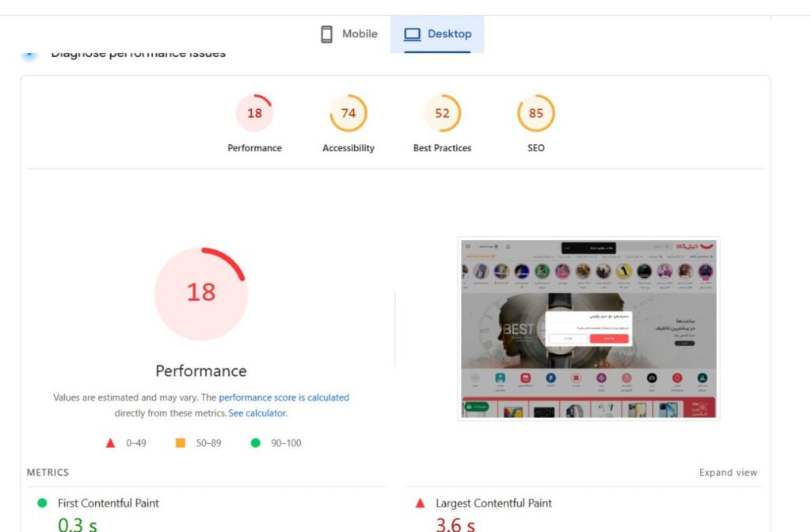The width and height of the screenshot is (811, 532).
Task: Switch to the Desktop tab
Action: [x=437, y=34]
